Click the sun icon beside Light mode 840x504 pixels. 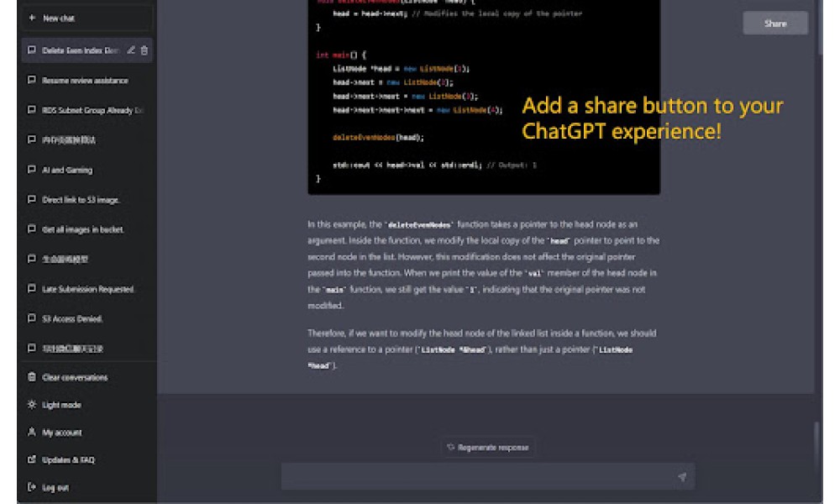pos(32,404)
